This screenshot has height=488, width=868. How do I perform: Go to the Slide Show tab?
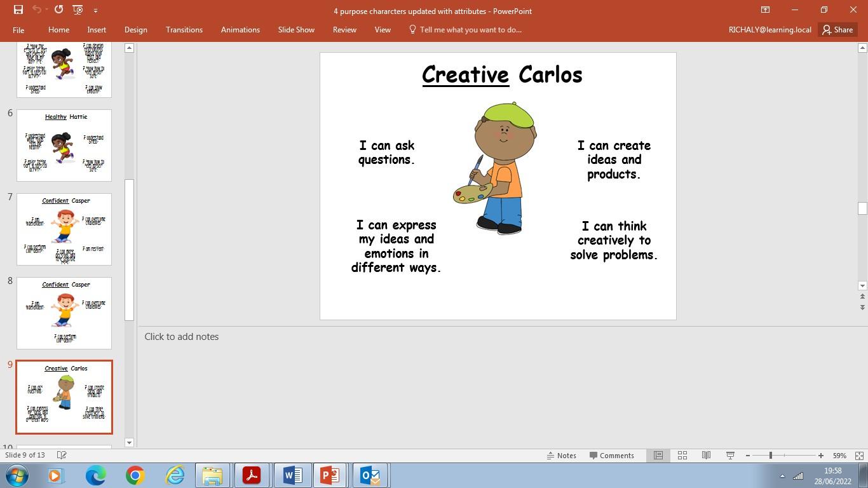(296, 30)
